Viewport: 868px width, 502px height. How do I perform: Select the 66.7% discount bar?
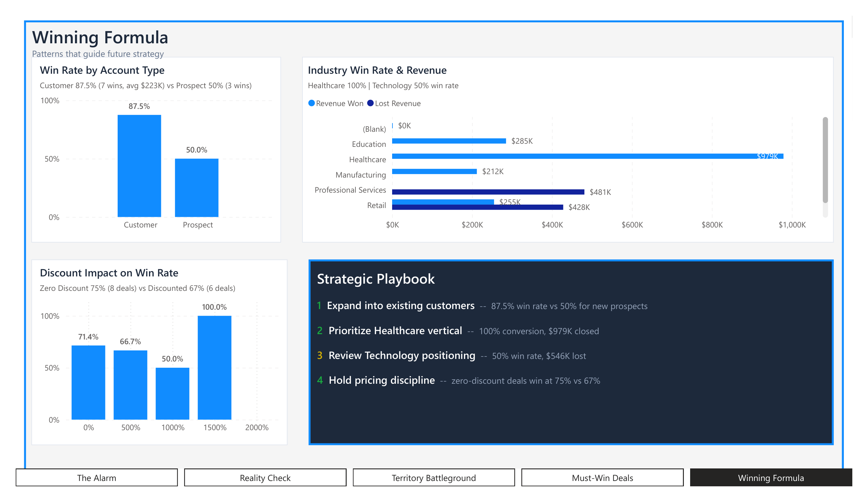(130, 385)
